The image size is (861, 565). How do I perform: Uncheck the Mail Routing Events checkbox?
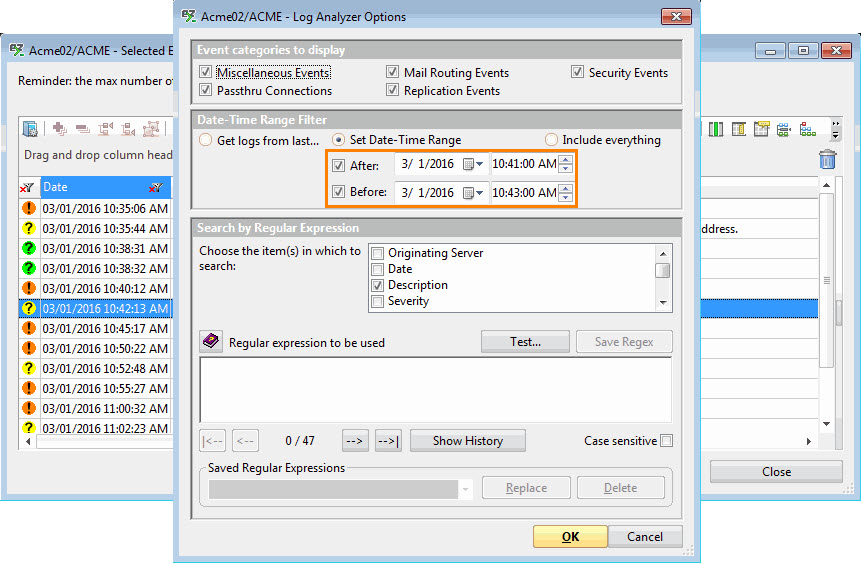click(394, 73)
